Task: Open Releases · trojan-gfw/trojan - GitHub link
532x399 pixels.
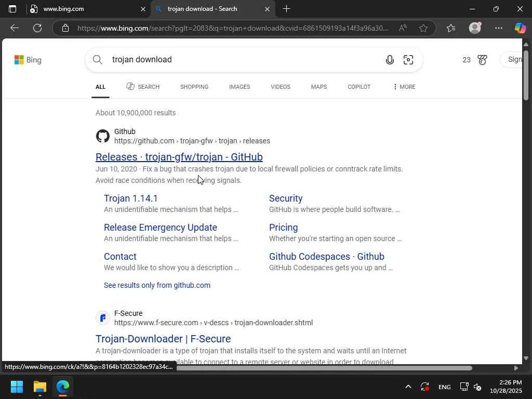Action: pyautogui.click(x=179, y=157)
